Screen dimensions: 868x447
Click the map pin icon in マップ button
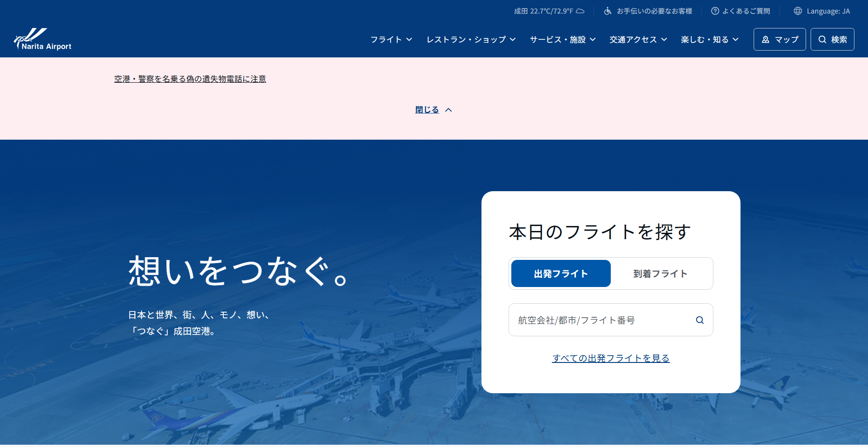coord(765,39)
